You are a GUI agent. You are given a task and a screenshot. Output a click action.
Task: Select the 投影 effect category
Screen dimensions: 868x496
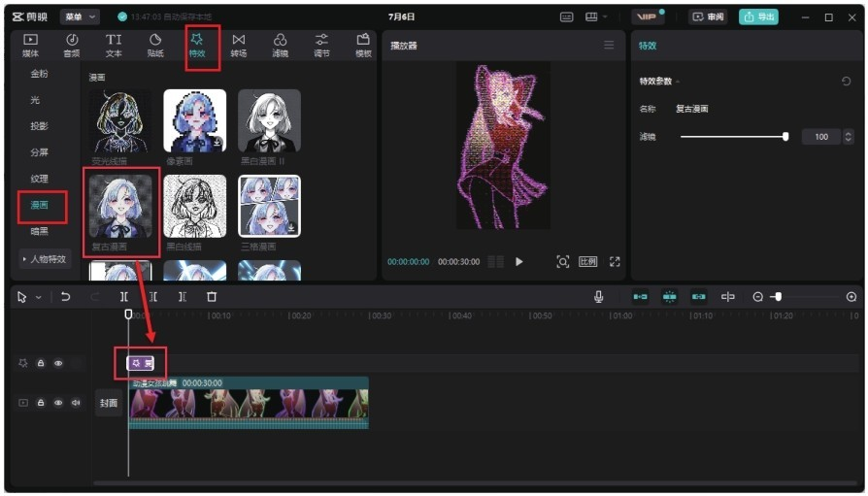39,125
